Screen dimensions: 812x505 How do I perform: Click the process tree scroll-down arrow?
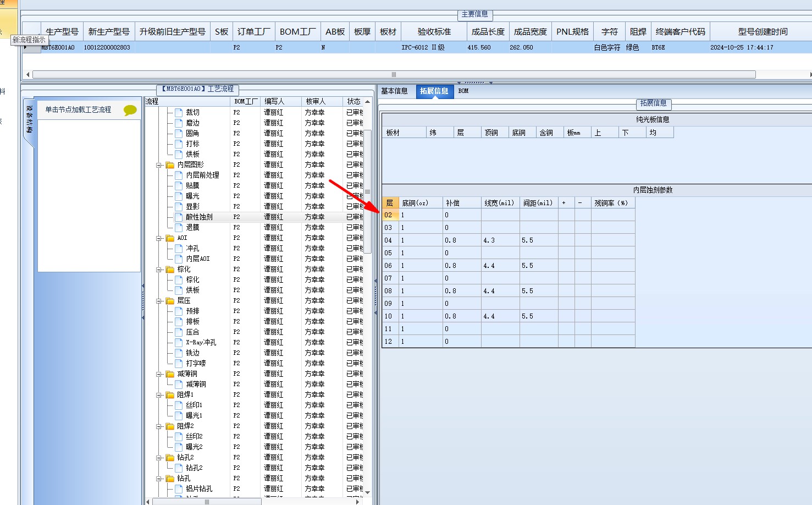[368, 492]
